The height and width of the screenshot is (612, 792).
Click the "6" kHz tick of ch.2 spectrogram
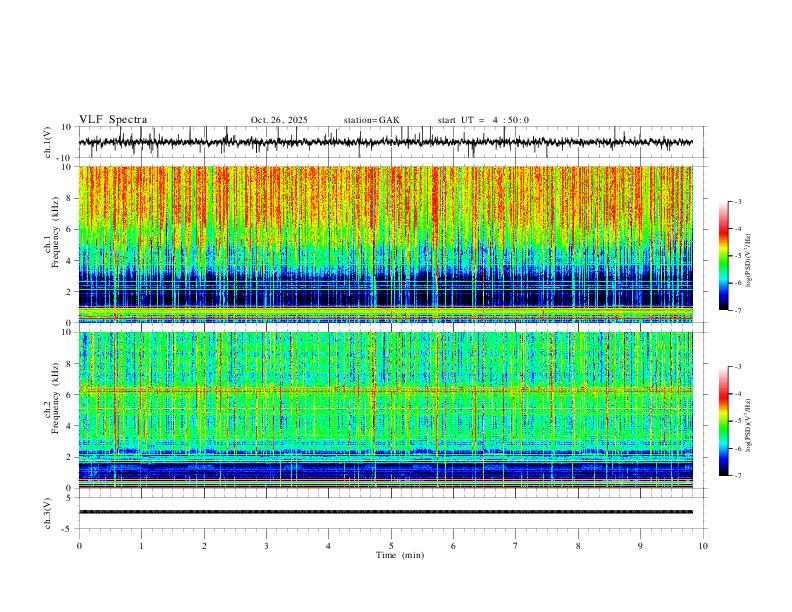[70, 395]
